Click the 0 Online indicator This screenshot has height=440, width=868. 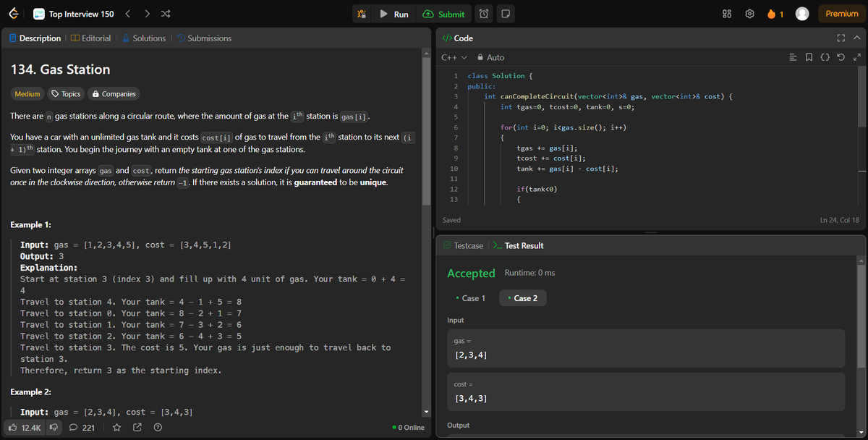coord(408,428)
